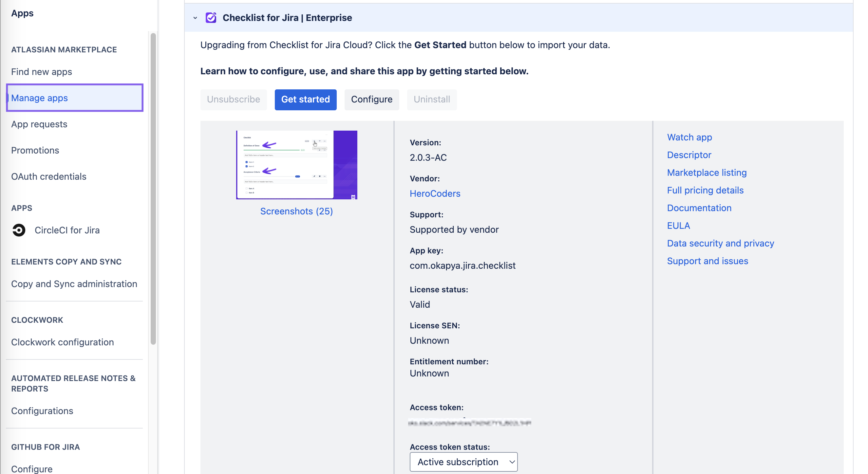Open Manage apps in sidebar

(39, 98)
